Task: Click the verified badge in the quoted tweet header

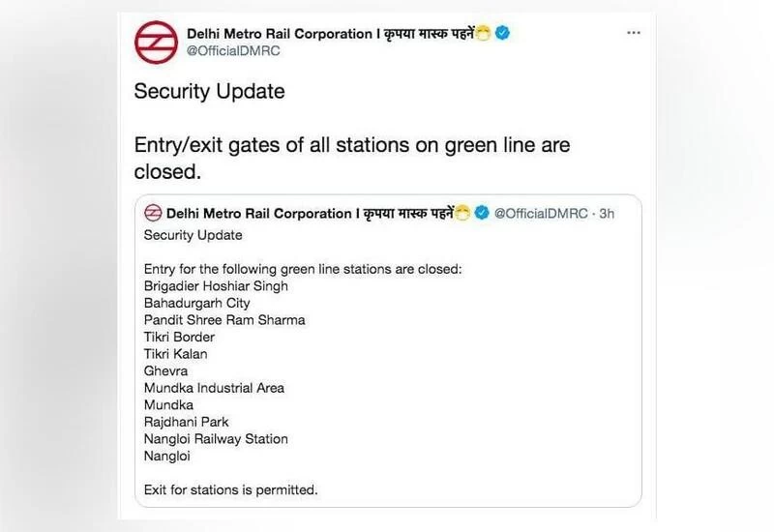Action: 481,213
